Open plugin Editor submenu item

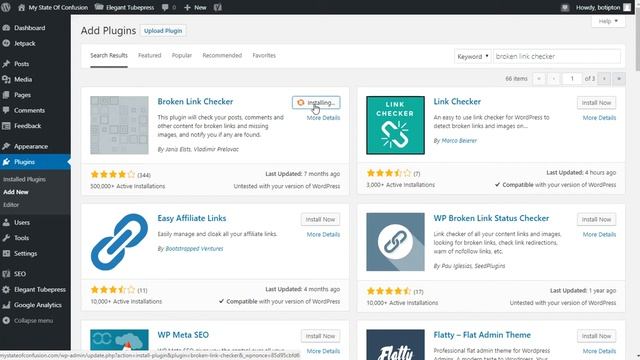(11, 204)
